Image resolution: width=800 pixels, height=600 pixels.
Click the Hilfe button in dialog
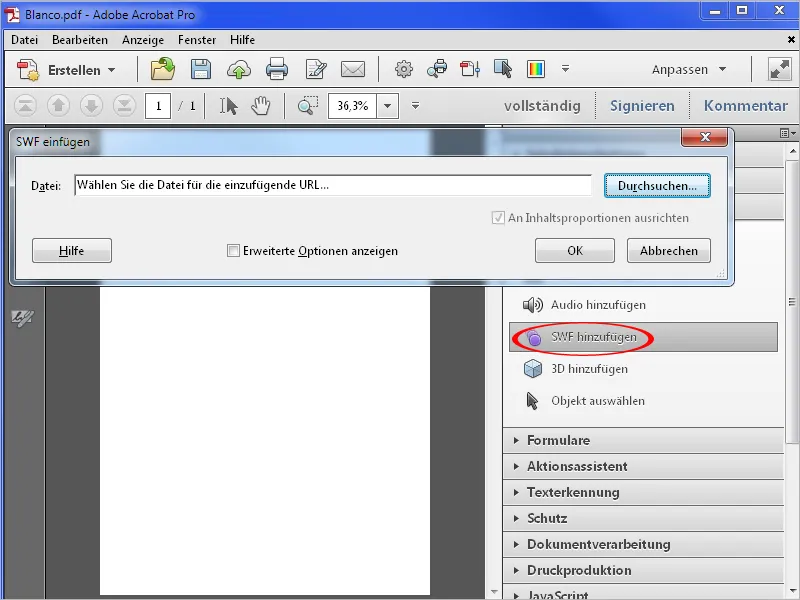pos(71,251)
